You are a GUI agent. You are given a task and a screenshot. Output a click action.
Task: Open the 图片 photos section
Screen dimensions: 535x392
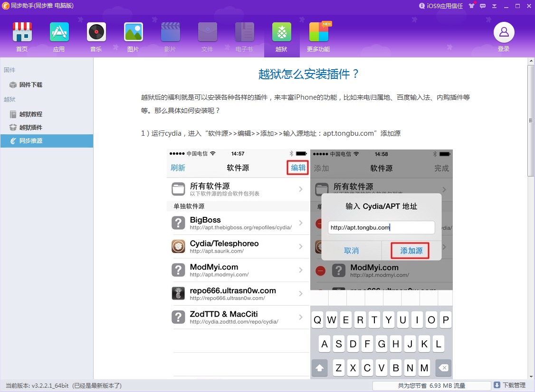[x=133, y=37]
